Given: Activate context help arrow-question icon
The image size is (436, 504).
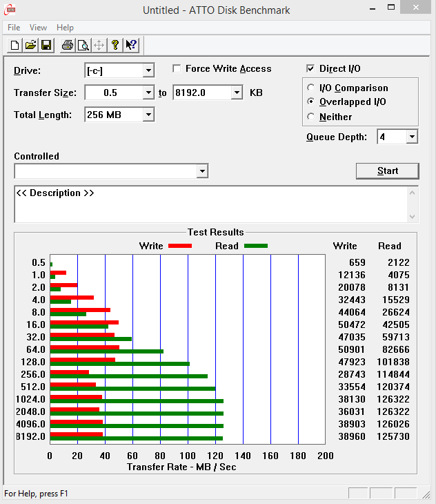Looking at the screenshot, I should pos(131,45).
